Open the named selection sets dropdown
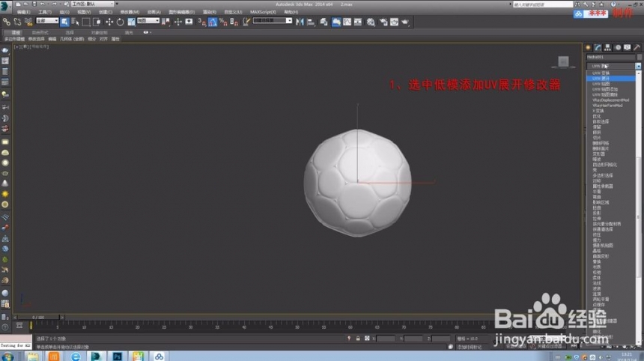The image size is (644, 361). (289, 20)
